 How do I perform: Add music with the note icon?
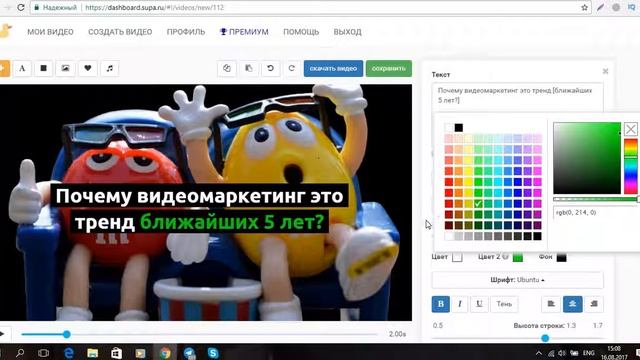point(109,68)
